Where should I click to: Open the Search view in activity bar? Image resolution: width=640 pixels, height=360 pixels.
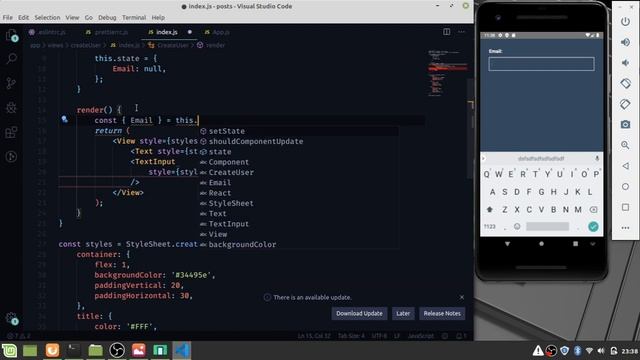pyautogui.click(x=11, y=59)
